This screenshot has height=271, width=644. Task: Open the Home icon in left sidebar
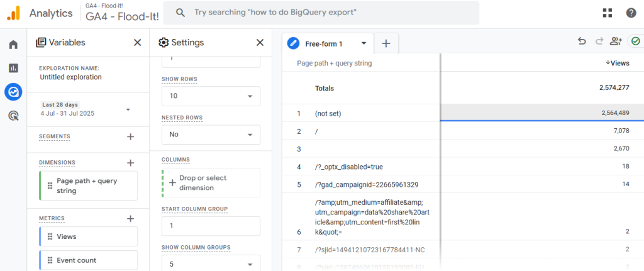click(13, 45)
